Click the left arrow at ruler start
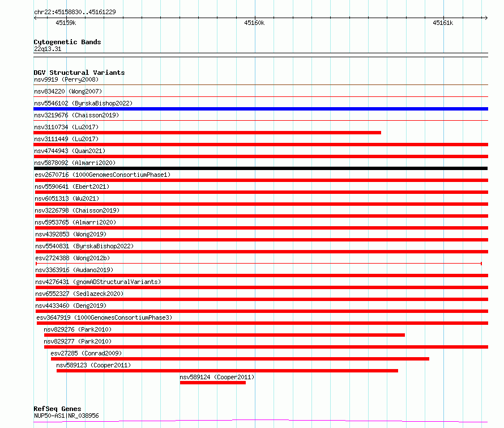Image resolution: width=504 pixels, height=428 pixels. coord(35,18)
